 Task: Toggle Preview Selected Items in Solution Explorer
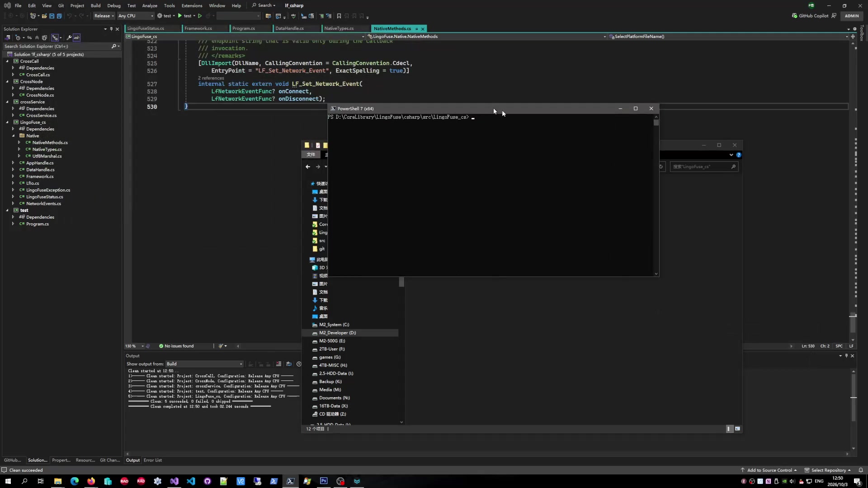pos(77,38)
